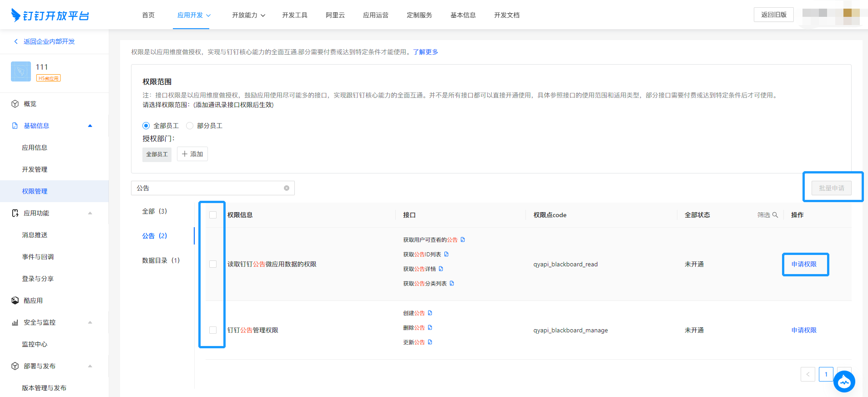Collapse the 安全与监控 section arrow
868x397 pixels.
point(90,322)
